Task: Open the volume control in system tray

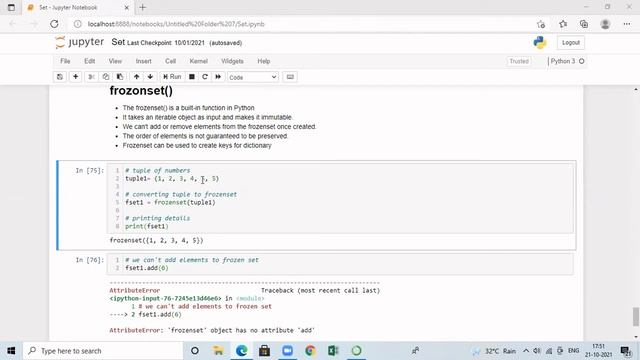Action: tap(537, 351)
